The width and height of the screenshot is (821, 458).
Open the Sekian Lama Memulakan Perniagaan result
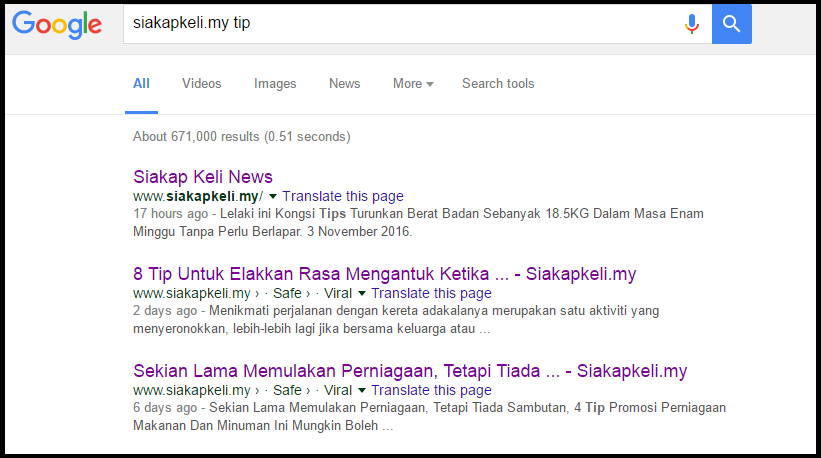(x=410, y=371)
